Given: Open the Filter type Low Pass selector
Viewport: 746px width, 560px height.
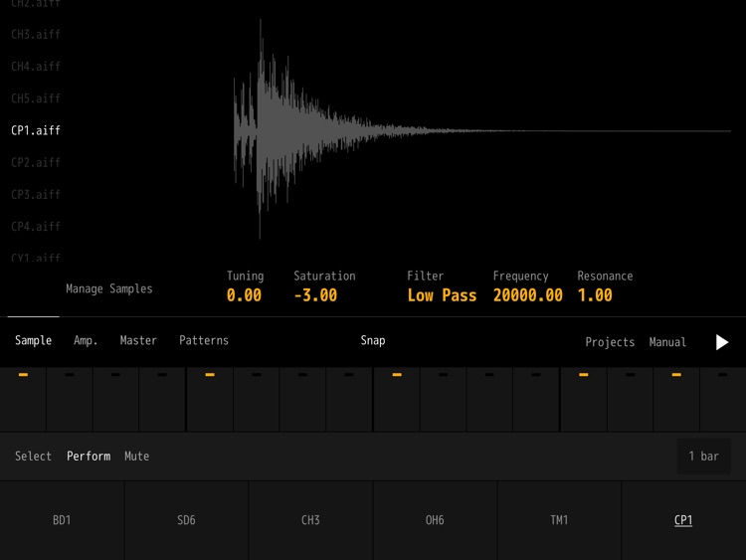Looking at the screenshot, I should tap(442, 295).
